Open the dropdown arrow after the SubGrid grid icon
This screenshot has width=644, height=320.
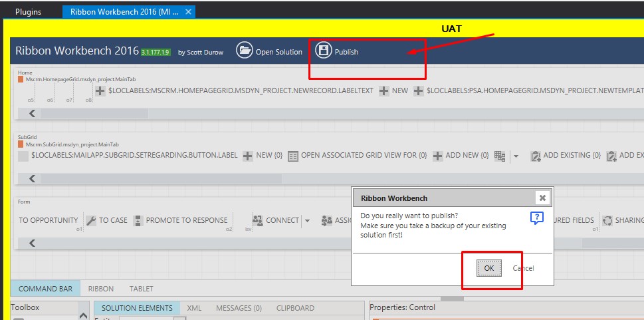coord(516,156)
